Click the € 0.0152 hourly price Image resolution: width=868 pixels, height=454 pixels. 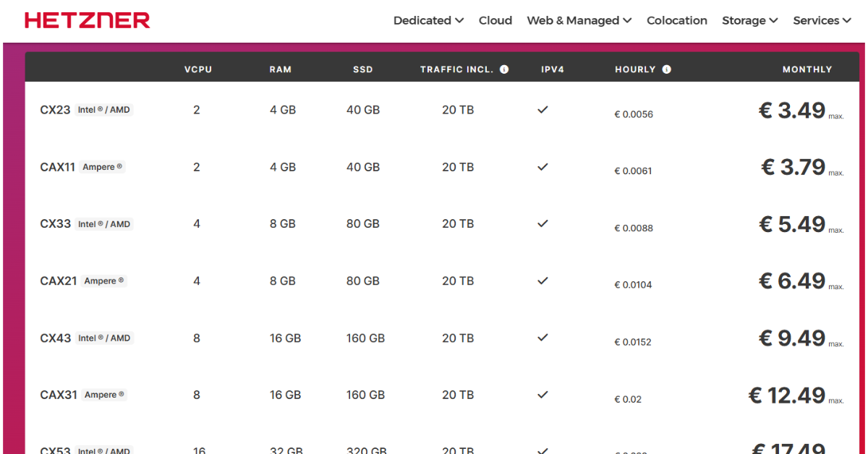(x=634, y=342)
